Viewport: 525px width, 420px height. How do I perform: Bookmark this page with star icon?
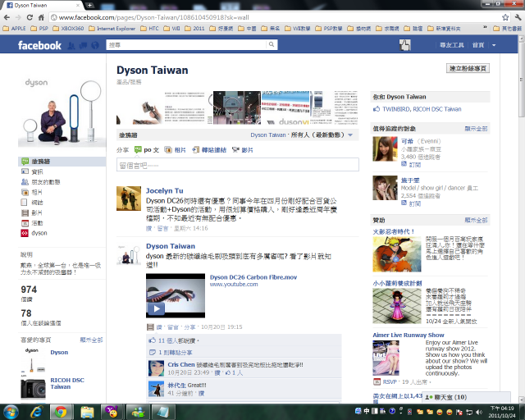(x=505, y=17)
